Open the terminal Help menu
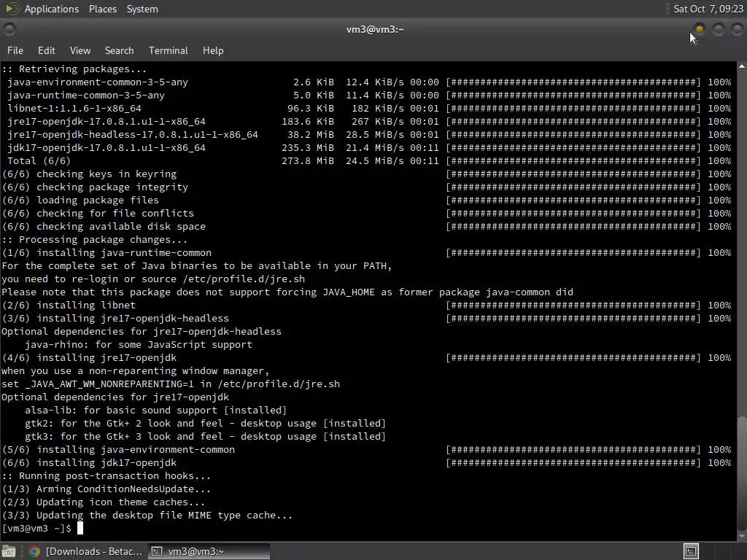This screenshot has width=747, height=560. [x=213, y=50]
